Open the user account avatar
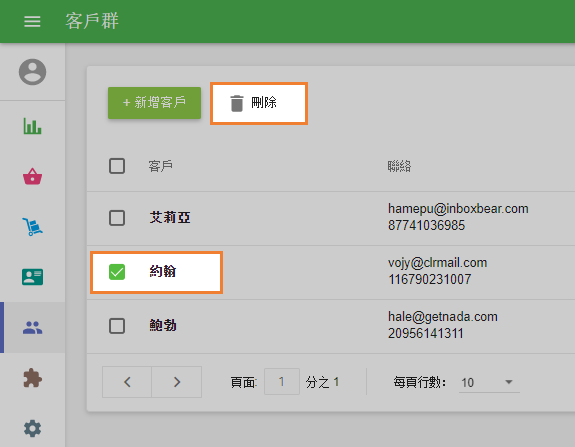The image size is (575, 447). (x=33, y=72)
